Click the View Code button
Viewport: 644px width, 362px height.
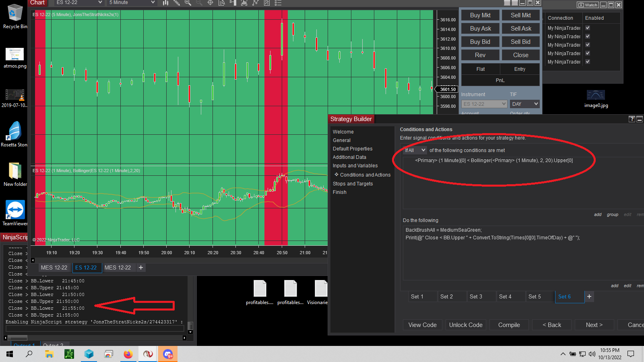(423, 325)
